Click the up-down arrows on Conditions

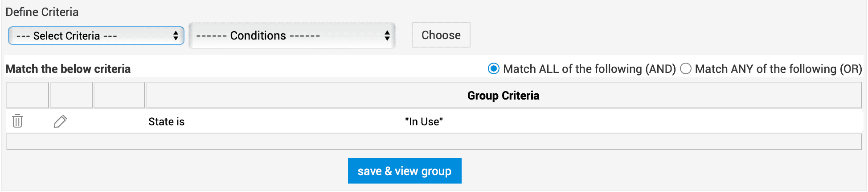[x=387, y=36]
